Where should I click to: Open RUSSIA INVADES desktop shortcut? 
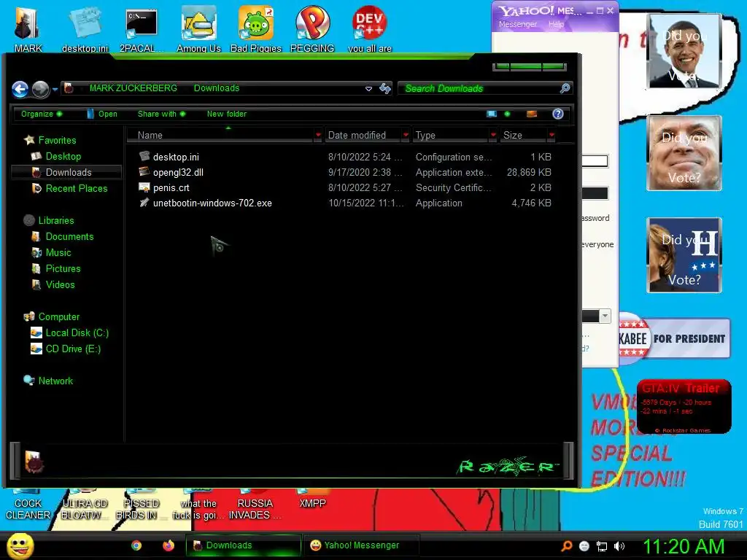tap(255, 505)
